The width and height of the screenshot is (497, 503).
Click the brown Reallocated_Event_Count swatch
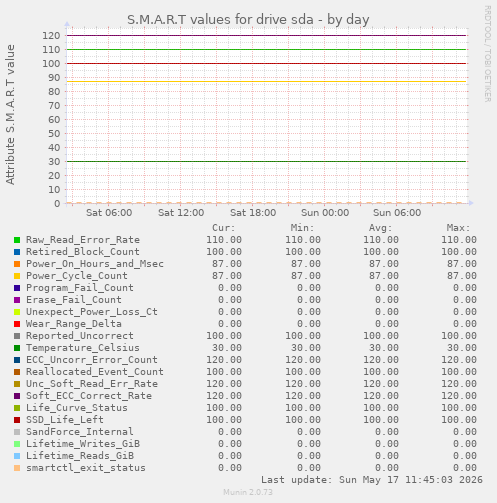point(17,372)
